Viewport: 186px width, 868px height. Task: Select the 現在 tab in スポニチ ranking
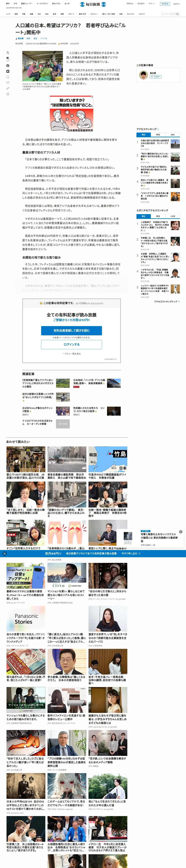143,216
